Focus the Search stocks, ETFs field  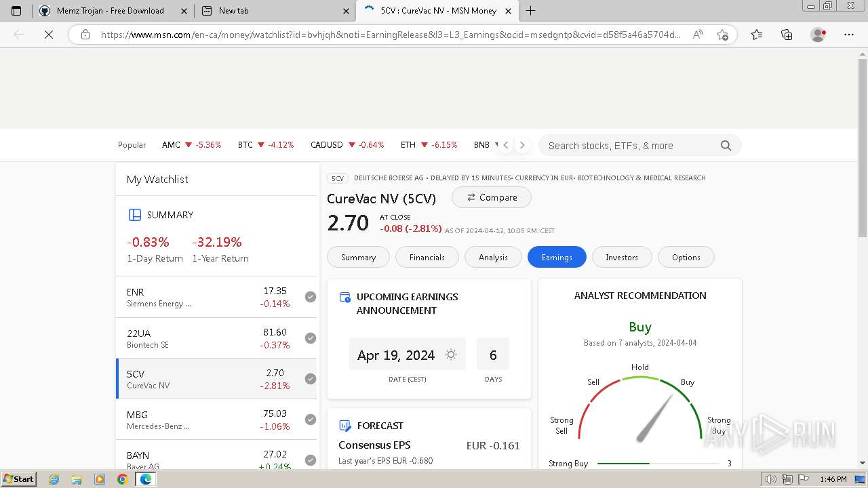tap(639, 145)
